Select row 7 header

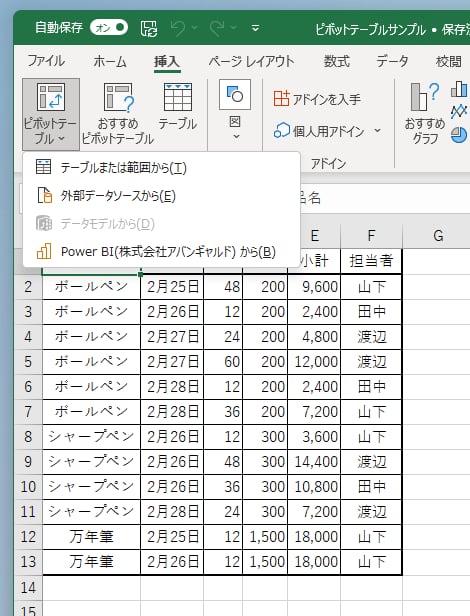(x=28, y=411)
